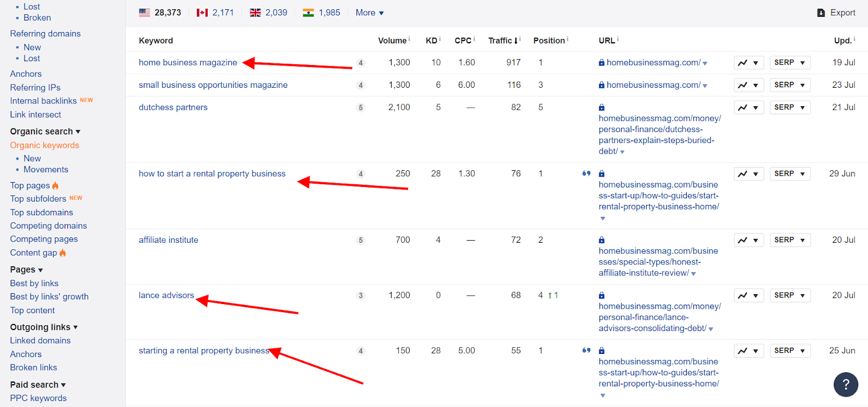The height and width of the screenshot is (407, 868).
Task: Collapse the Paid search sidebar section
Action: click(38, 384)
